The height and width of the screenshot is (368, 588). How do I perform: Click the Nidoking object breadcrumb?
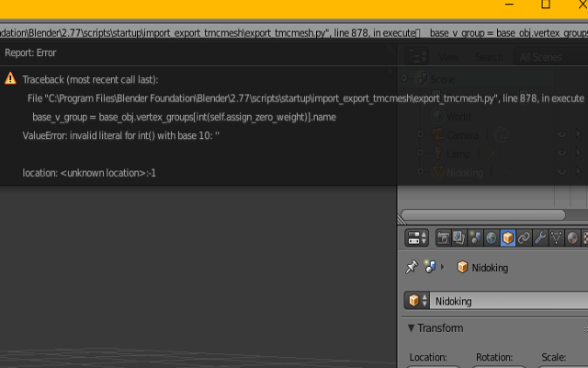pyautogui.click(x=483, y=268)
